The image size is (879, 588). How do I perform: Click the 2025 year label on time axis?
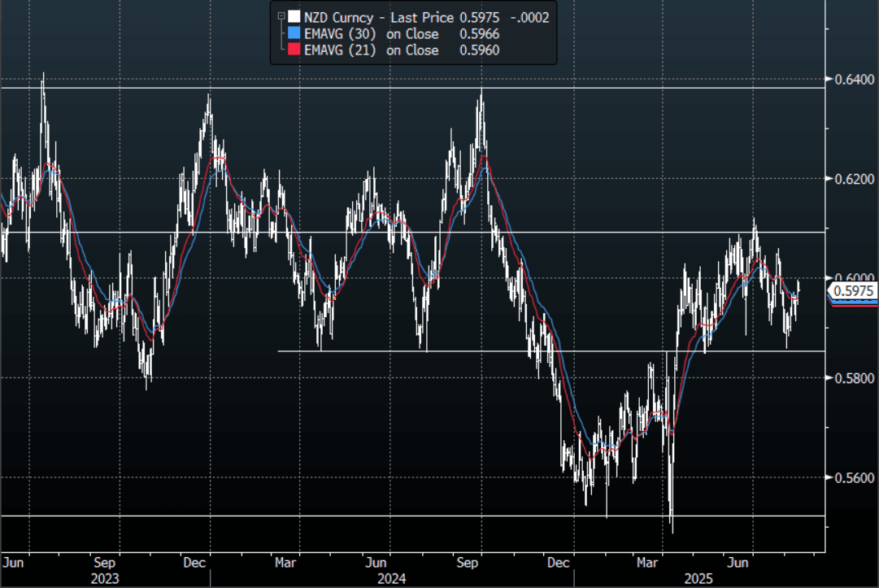coord(699,578)
